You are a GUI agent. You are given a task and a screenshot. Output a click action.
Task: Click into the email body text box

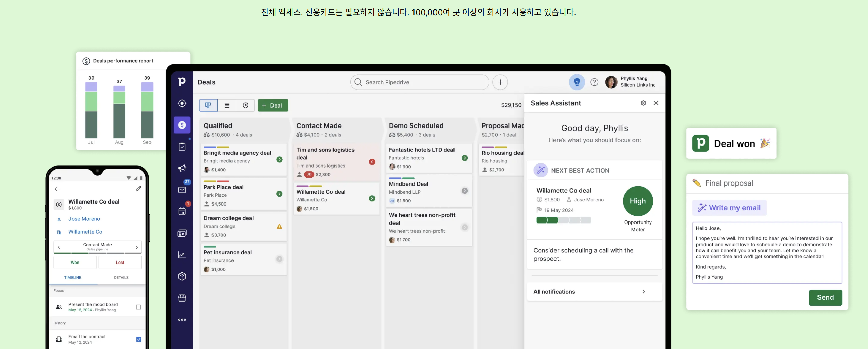pyautogui.click(x=767, y=253)
